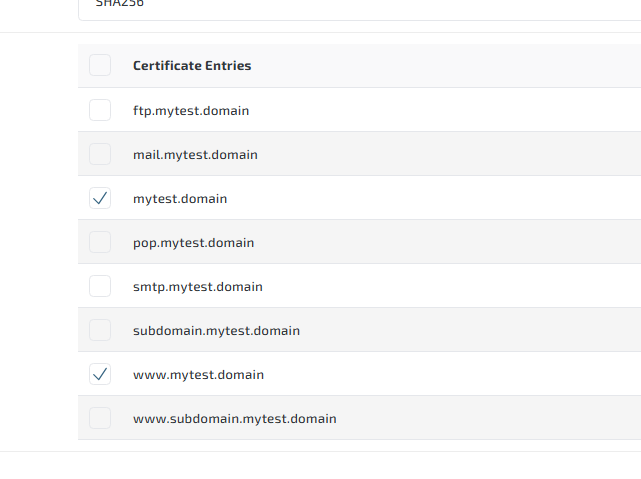Enable the smtp.mytest.domain checkbox
The height and width of the screenshot is (479, 641).
tap(100, 286)
